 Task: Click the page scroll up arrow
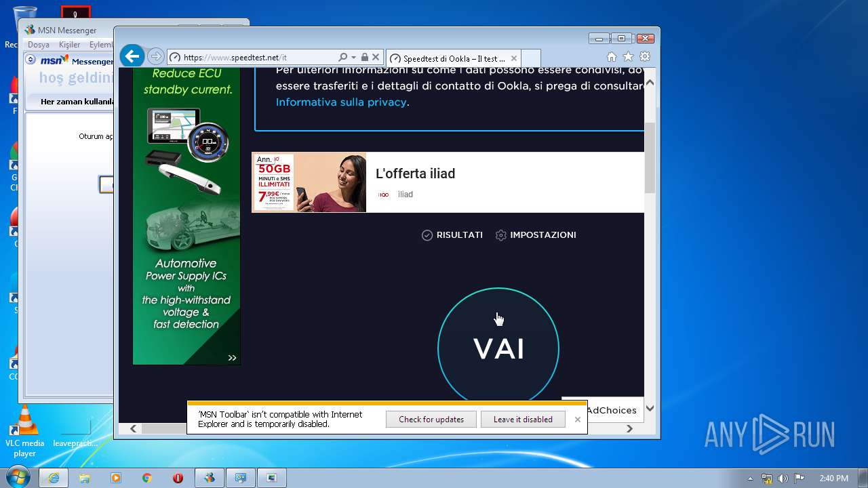(650, 83)
